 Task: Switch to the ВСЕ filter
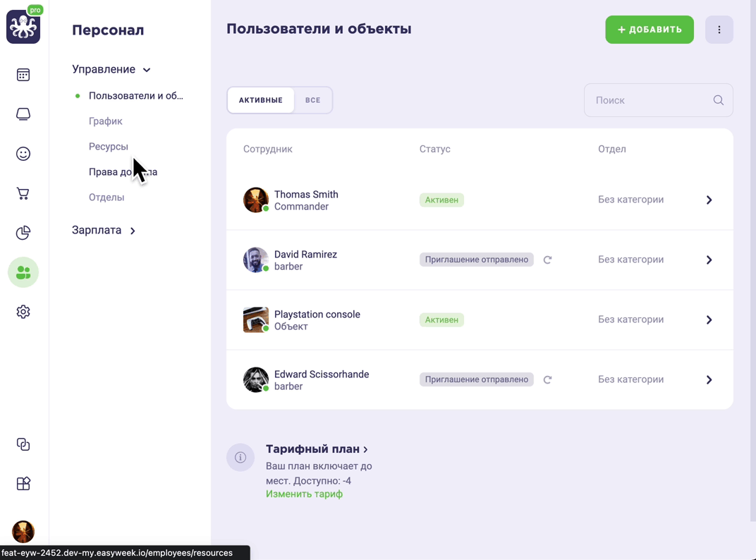click(x=312, y=100)
